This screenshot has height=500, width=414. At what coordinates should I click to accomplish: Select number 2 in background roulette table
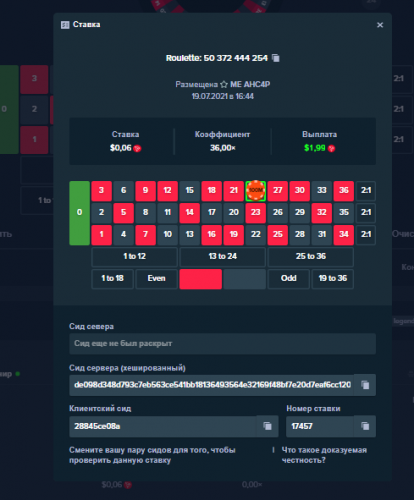click(x=34, y=110)
